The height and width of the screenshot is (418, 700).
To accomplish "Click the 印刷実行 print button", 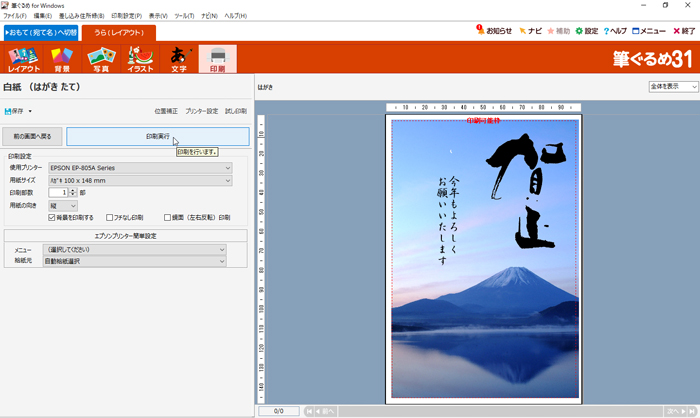I will [x=158, y=135].
